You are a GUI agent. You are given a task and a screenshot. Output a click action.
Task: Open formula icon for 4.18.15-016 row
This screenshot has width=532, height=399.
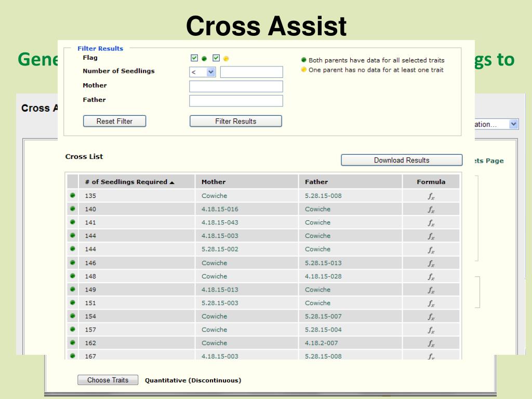431,209
